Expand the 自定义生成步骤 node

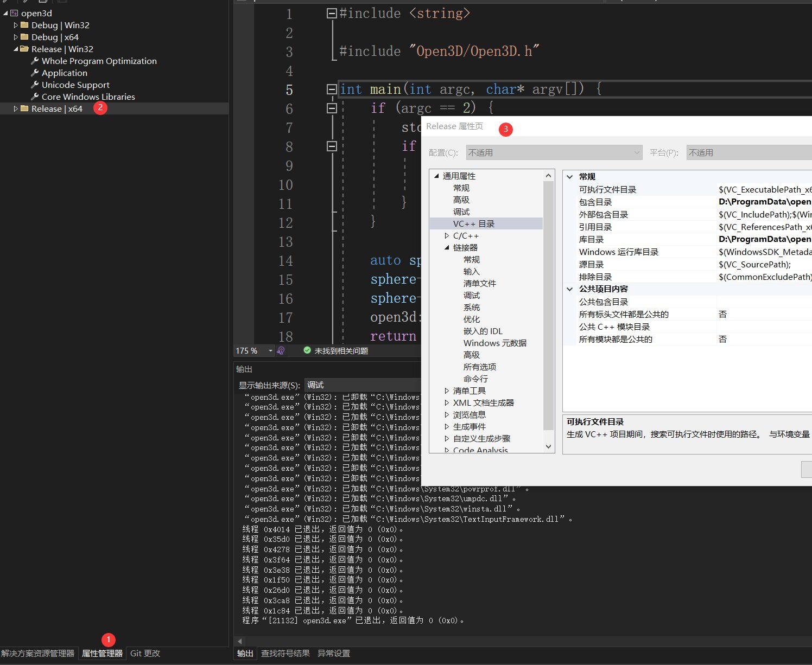(447, 438)
